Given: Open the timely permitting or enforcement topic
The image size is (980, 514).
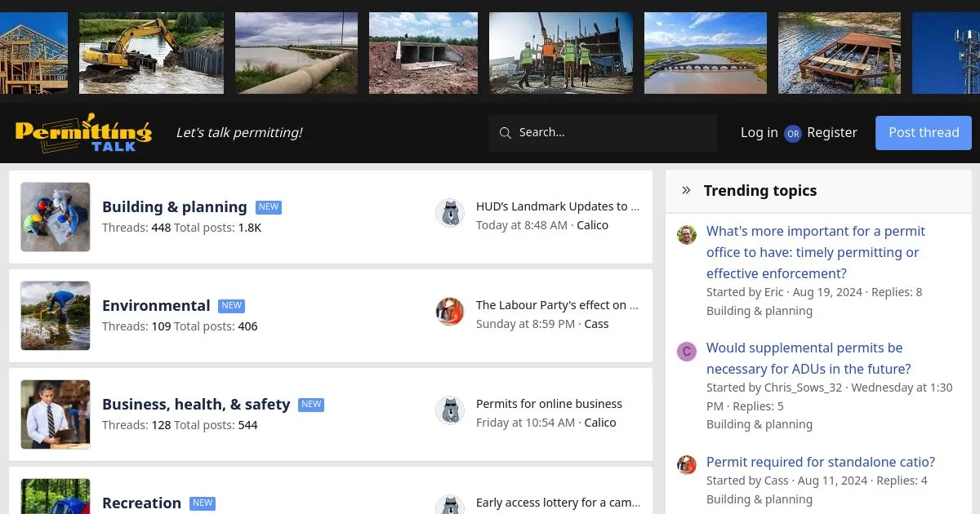Looking at the screenshot, I should pyautogui.click(x=816, y=252).
